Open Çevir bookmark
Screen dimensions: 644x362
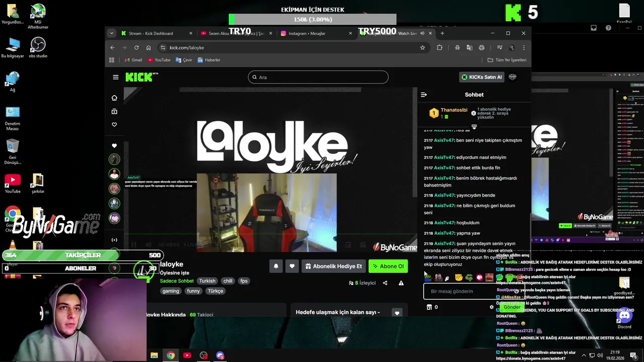pyautogui.click(x=184, y=60)
